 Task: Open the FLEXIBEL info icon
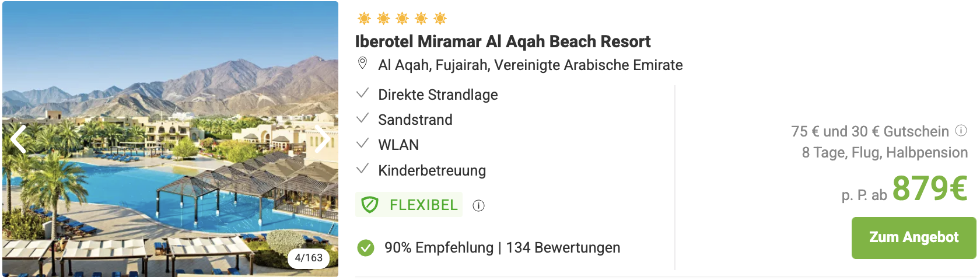tap(478, 205)
